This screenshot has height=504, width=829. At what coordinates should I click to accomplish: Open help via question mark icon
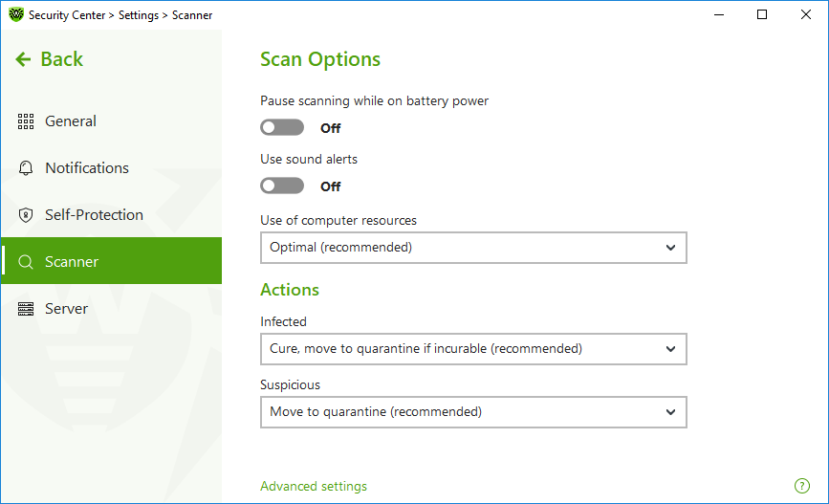click(x=802, y=486)
